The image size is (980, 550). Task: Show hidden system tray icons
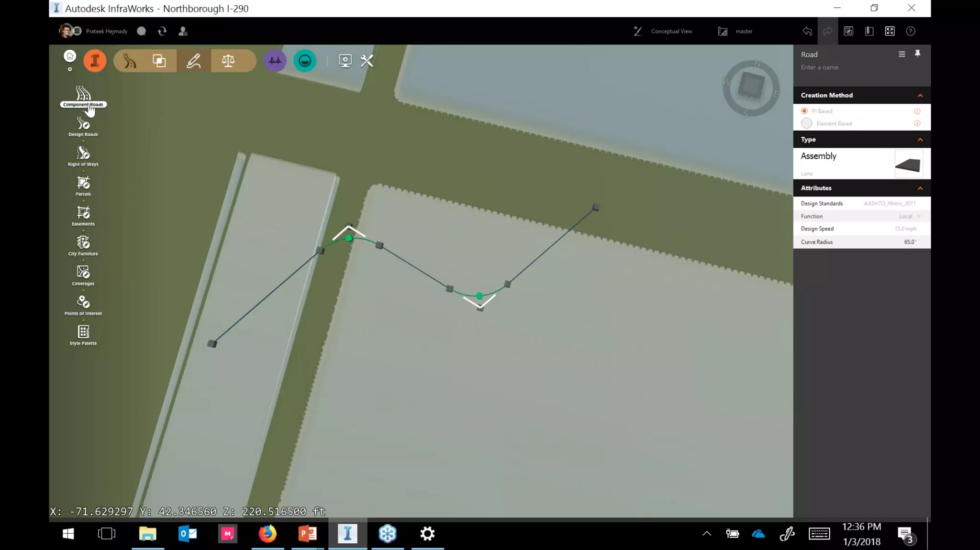pyautogui.click(x=707, y=534)
